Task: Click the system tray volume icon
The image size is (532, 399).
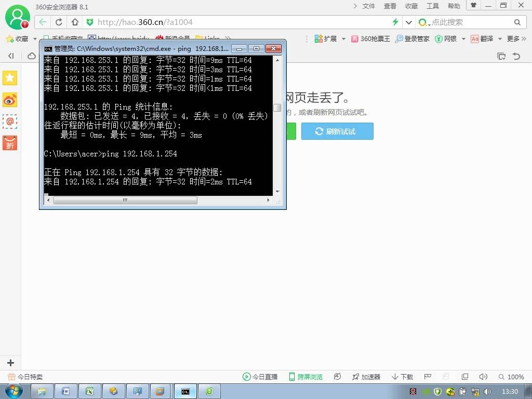Action: pyautogui.click(x=487, y=392)
